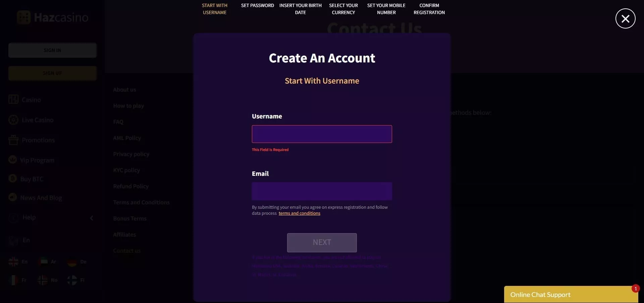The height and width of the screenshot is (303, 644).
Task: Click the Casino slot icon in sidebar
Action: point(13,99)
